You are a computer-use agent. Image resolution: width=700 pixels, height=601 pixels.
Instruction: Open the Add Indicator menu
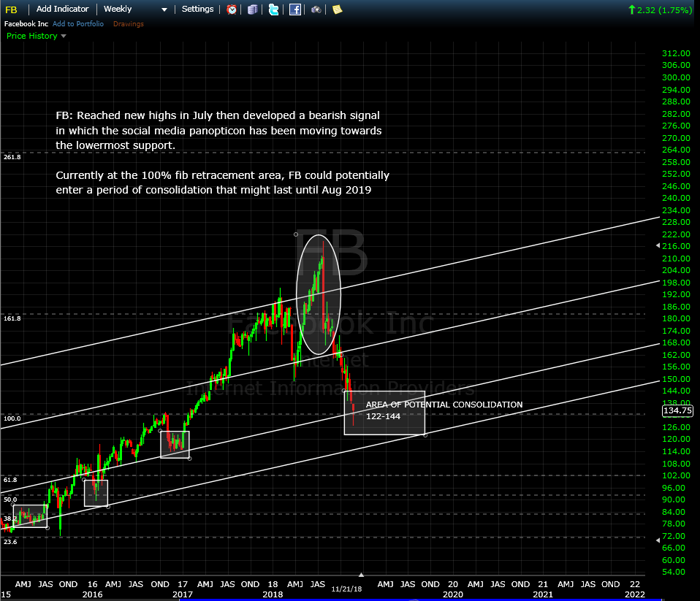63,9
